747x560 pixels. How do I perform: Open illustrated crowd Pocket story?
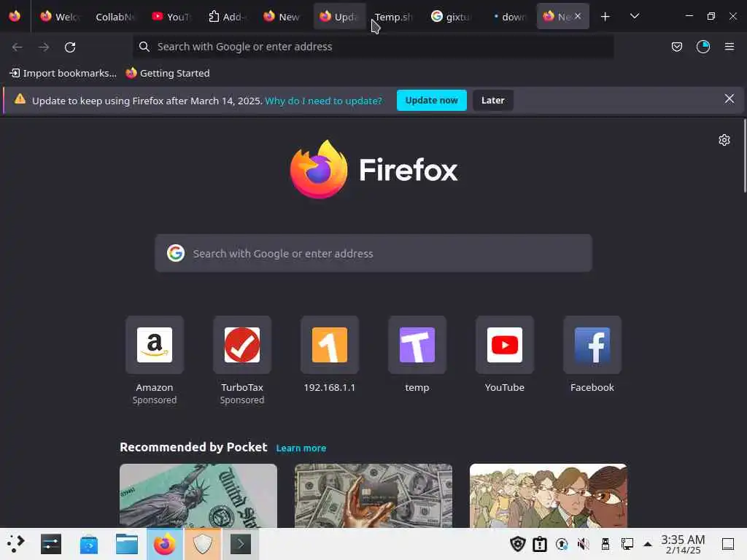click(x=549, y=496)
